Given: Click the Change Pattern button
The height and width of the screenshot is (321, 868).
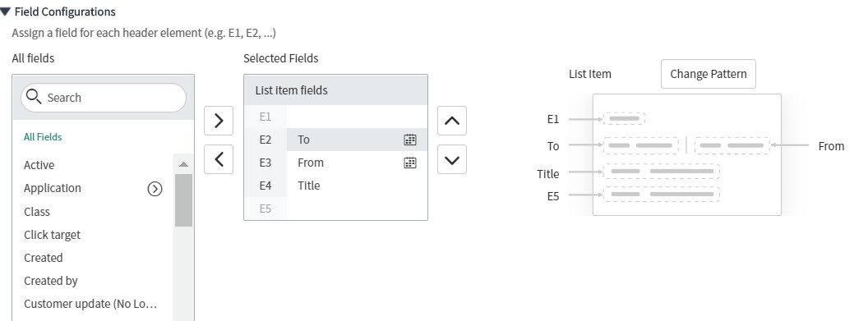Looking at the screenshot, I should [x=708, y=74].
